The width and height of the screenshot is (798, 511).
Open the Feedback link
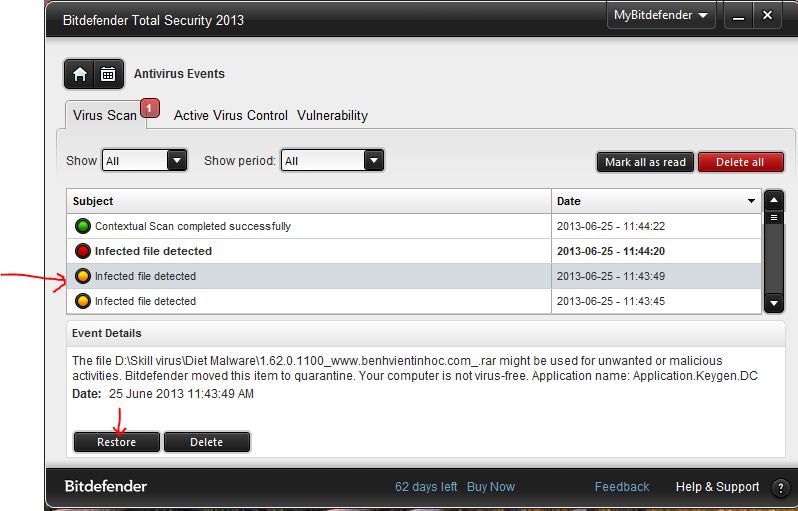622,487
